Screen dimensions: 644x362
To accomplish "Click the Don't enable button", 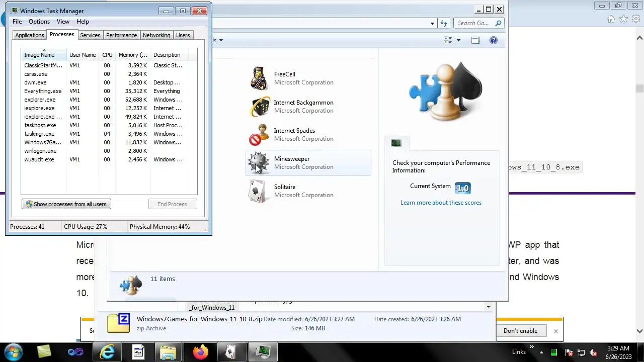I will [x=520, y=331].
